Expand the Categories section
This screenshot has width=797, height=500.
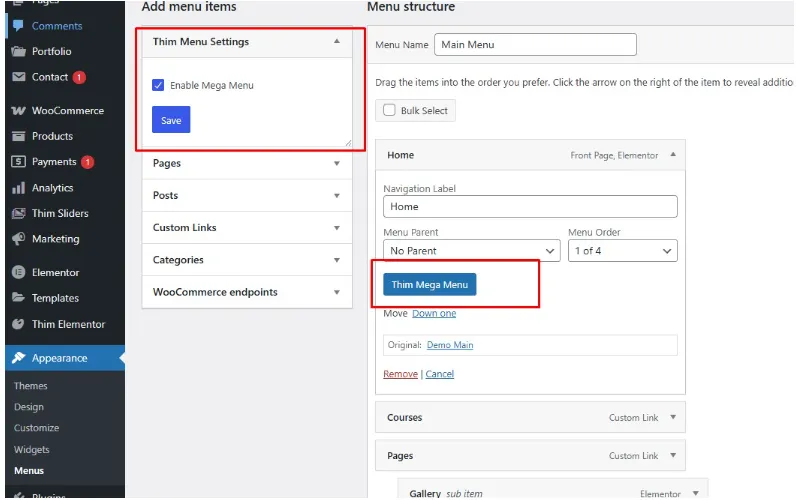coord(336,260)
